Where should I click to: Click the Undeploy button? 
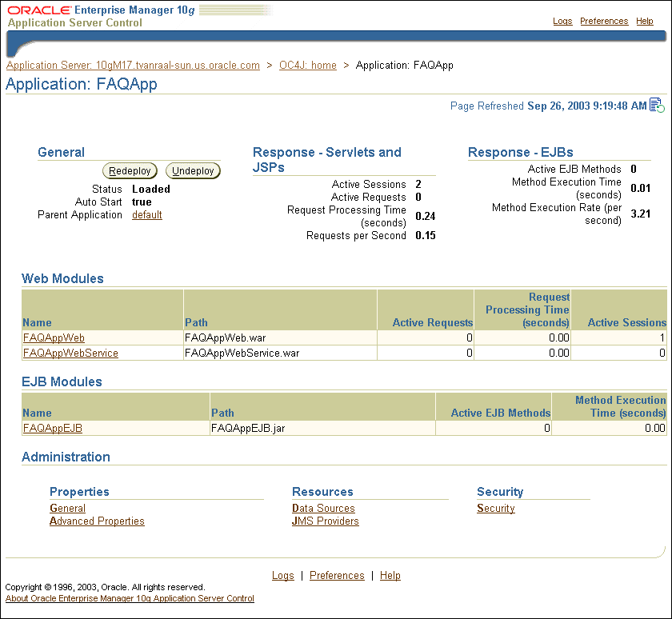pos(193,171)
